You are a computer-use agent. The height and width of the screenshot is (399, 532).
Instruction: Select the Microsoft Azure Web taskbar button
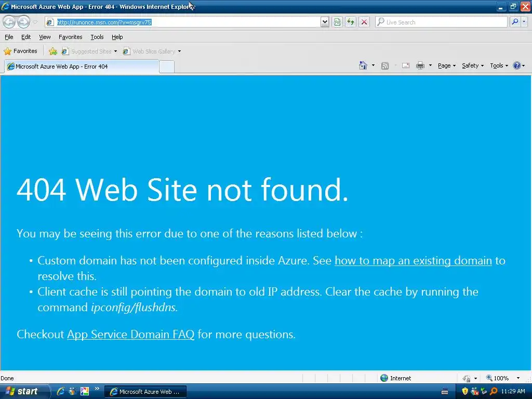(145, 392)
